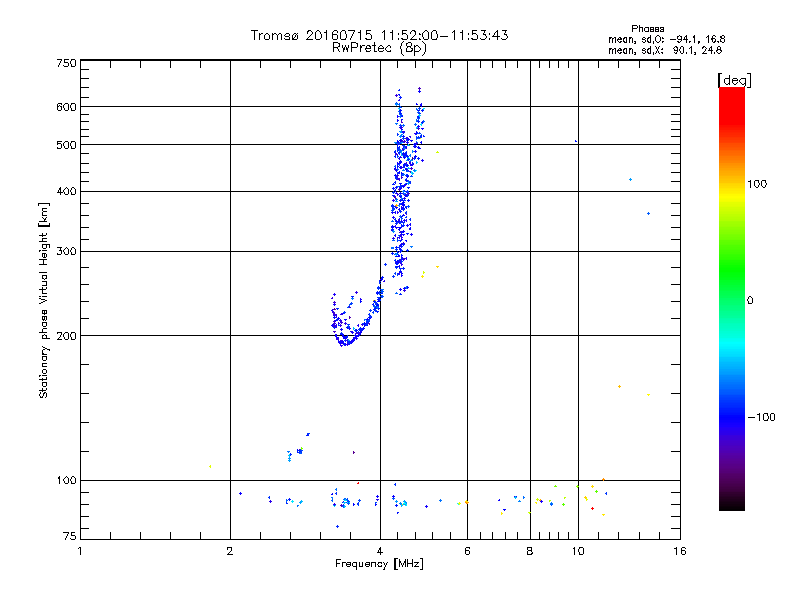This screenshot has height=600, width=800.
Task: Click the y-axis tick label '750'
Action: point(66,63)
